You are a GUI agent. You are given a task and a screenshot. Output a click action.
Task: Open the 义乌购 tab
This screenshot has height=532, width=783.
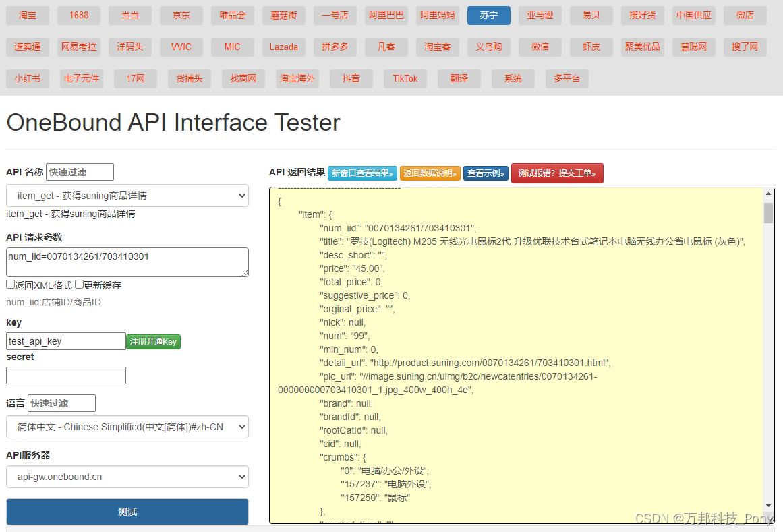tap(489, 47)
